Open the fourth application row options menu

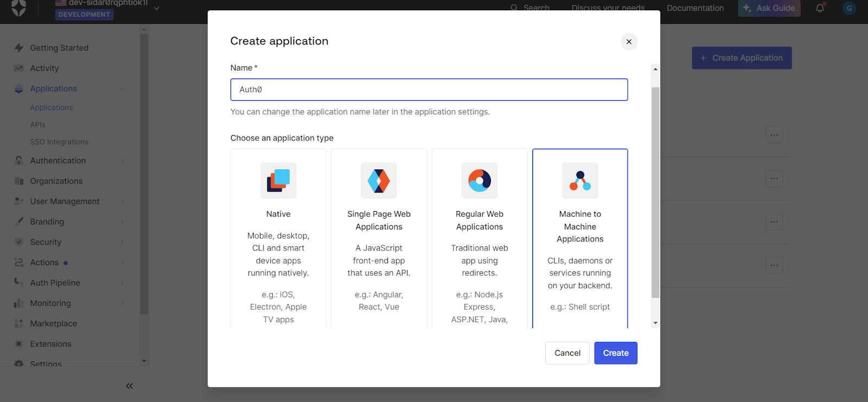click(x=774, y=265)
